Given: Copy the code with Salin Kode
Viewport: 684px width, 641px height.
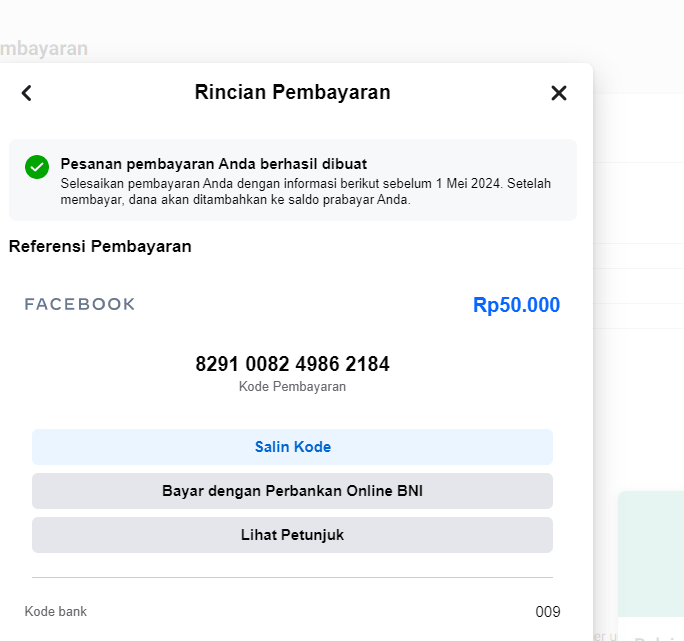Looking at the screenshot, I should (x=292, y=447).
